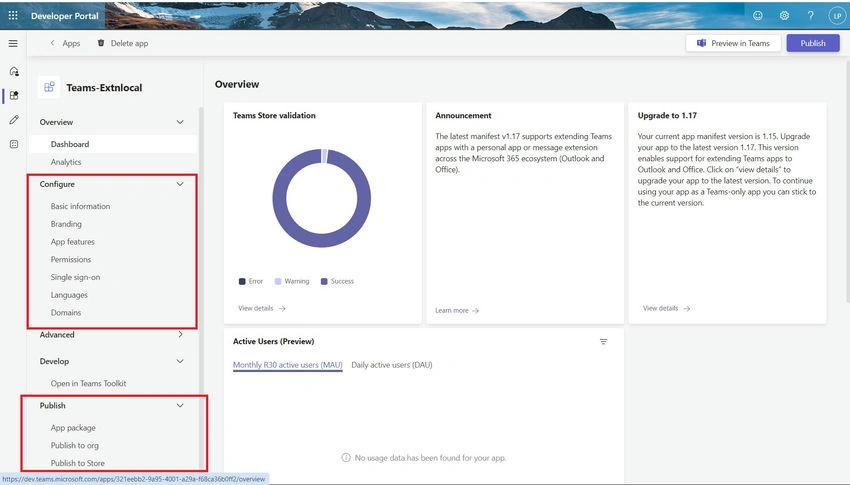The height and width of the screenshot is (485, 850).
Task: Collapse the Configure section chevron
Action: pyautogui.click(x=180, y=184)
